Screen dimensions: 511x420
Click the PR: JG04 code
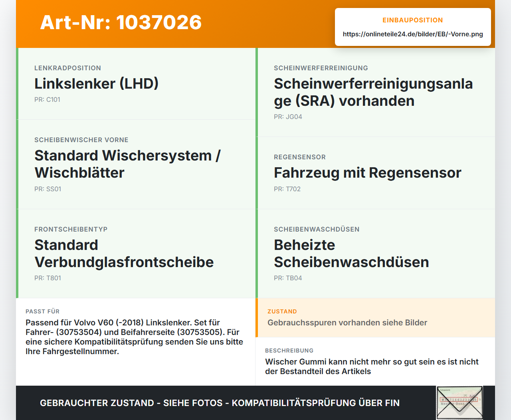click(288, 117)
